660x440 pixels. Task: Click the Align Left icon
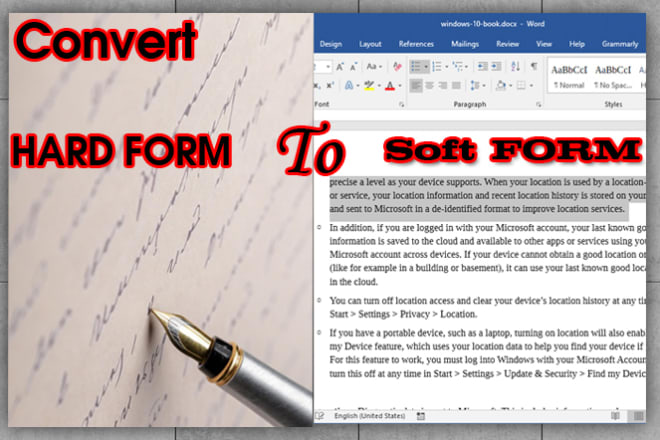pos(415,85)
